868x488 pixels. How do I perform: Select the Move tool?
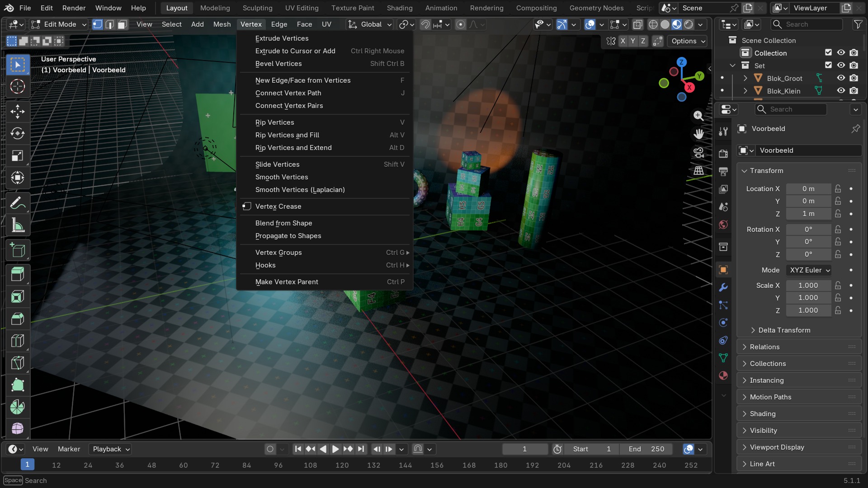tap(18, 111)
